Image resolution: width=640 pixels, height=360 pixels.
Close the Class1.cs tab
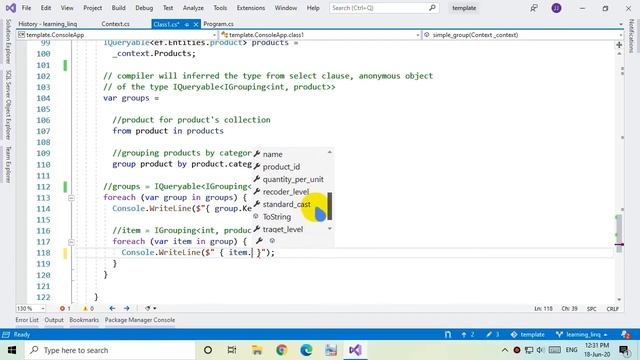tap(196, 24)
